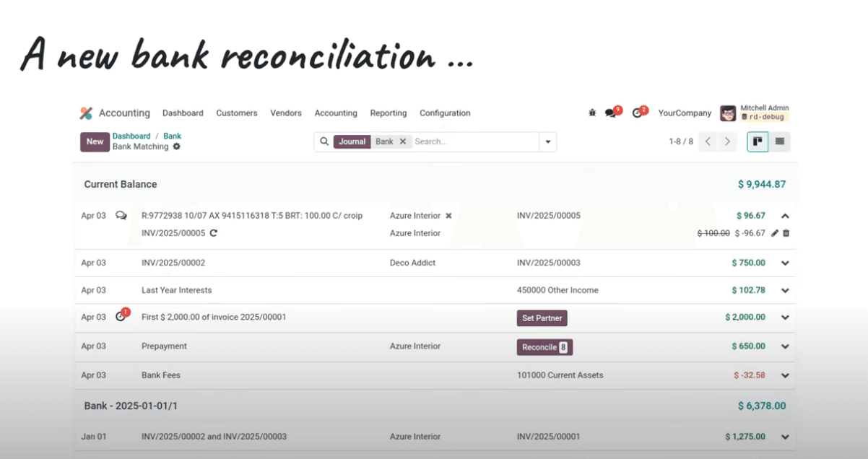Click the chatter icon on R:9772938 row

(121, 216)
